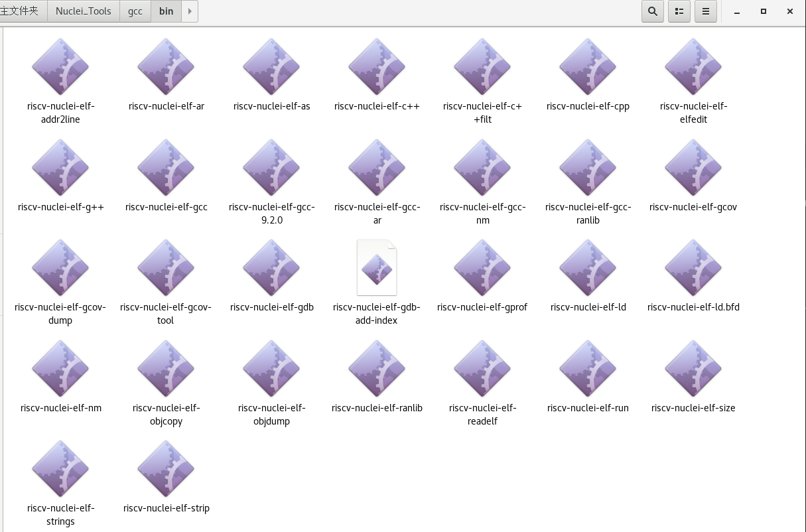Select the riscv-nuclei-elf-objdump icon
Image resolution: width=806 pixels, height=532 pixels.
click(271, 369)
